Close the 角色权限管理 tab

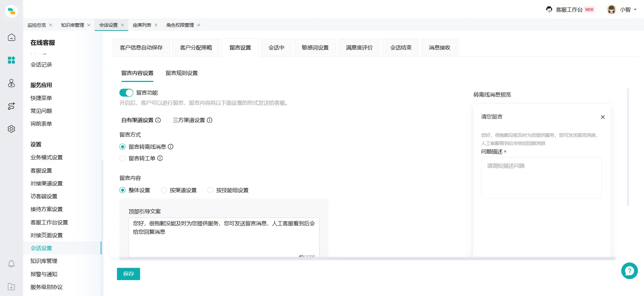(199, 25)
